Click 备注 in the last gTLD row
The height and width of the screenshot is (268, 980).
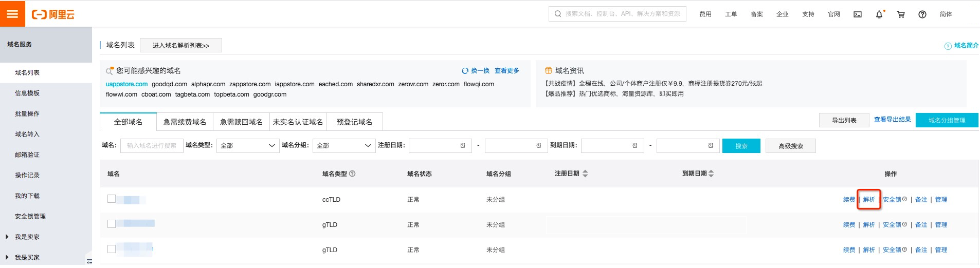pyautogui.click(x=921, y=250)
